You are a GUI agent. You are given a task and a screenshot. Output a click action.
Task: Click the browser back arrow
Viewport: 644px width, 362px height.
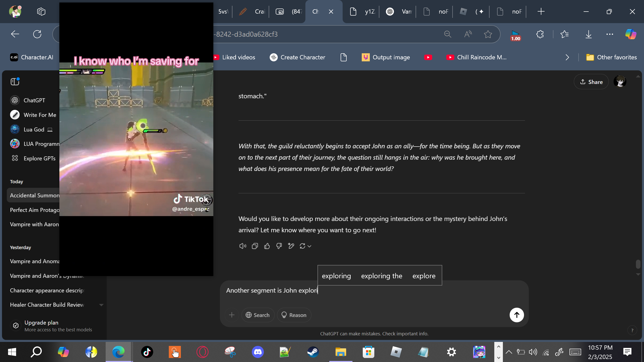point(15,34)
